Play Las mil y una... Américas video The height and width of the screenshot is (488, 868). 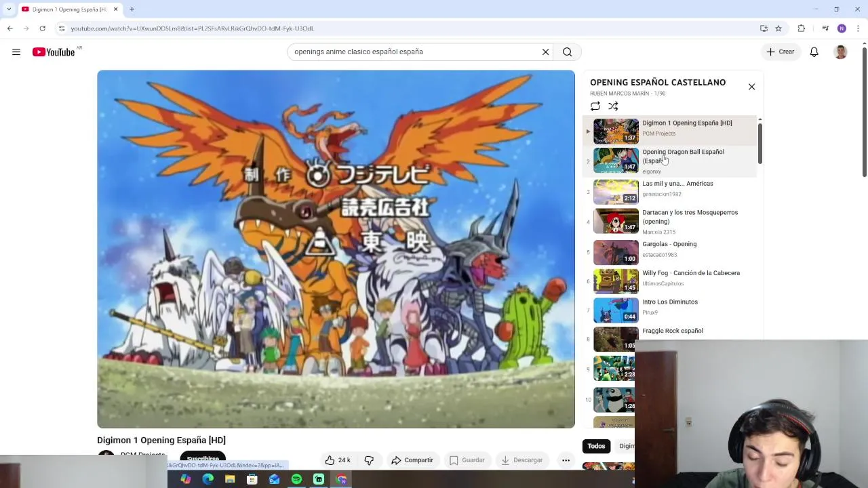tap(670, 191)
